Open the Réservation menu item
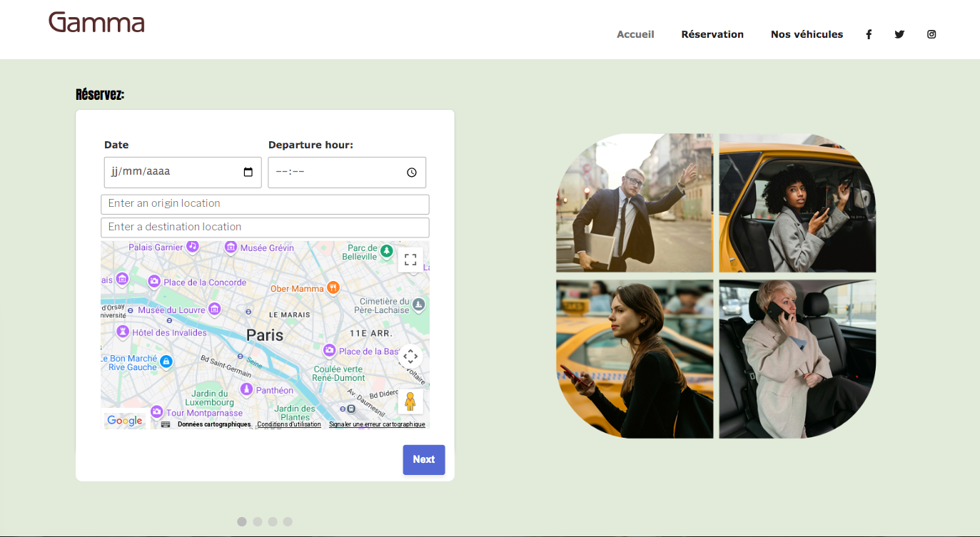The width and height of the screenshot is (980, 537). (x=712, y=34)
